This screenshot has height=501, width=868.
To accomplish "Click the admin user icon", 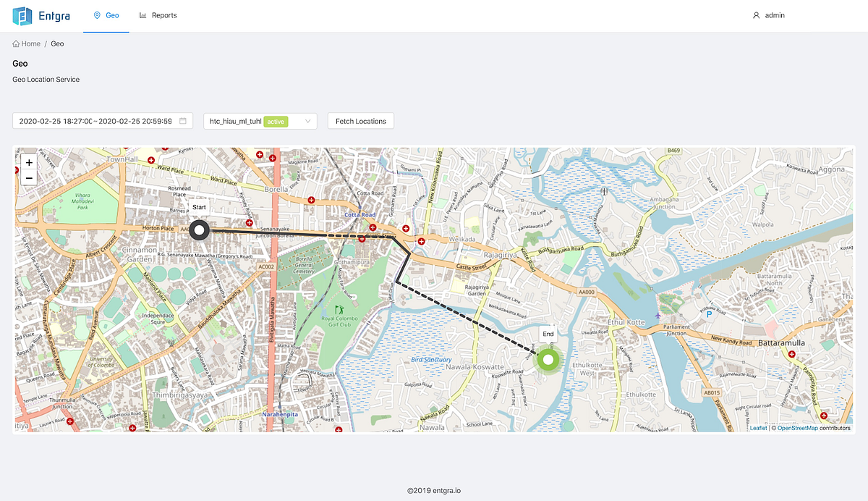I will (x=757, y=14).
